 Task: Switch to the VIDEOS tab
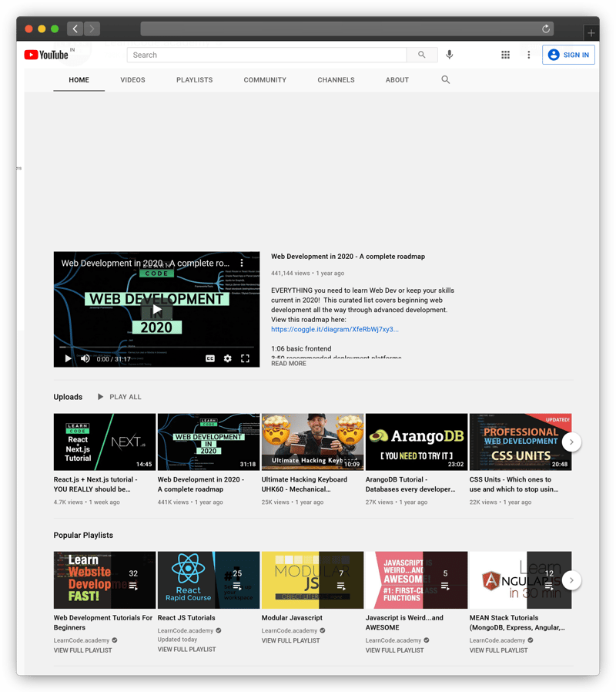tap(132, 80)
